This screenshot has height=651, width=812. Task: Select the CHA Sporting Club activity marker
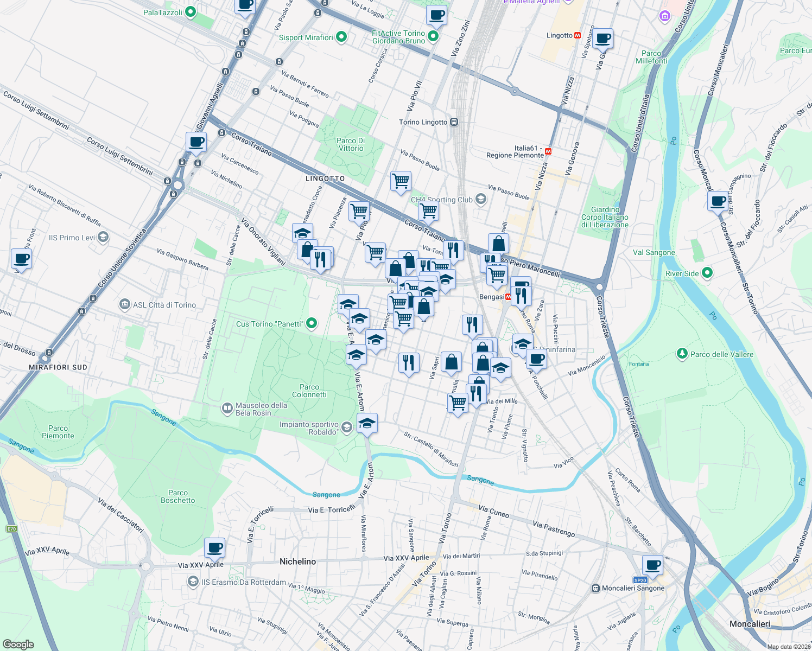pos(480,200)
